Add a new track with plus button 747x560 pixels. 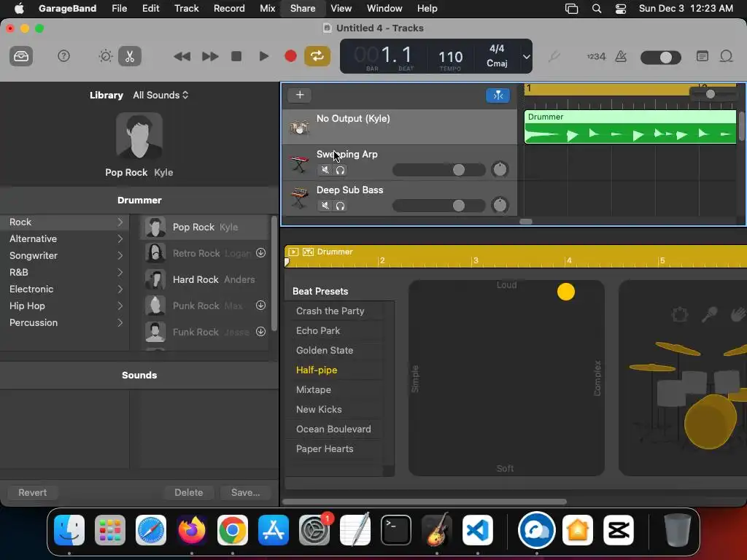300,95
